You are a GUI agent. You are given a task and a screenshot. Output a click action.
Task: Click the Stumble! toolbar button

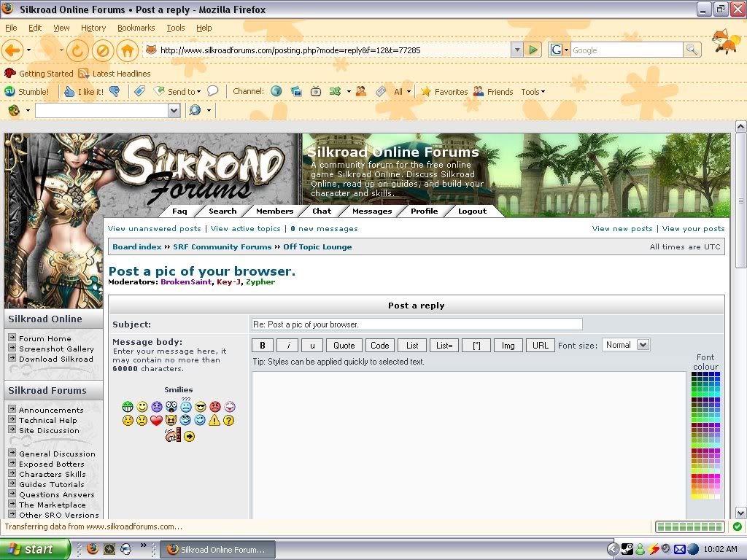coord(28,92)
